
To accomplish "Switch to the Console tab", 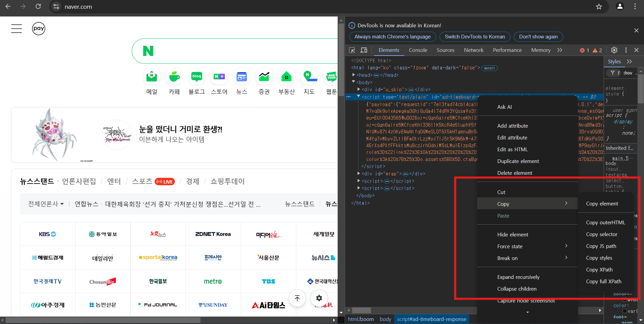I will coord(418,50).
